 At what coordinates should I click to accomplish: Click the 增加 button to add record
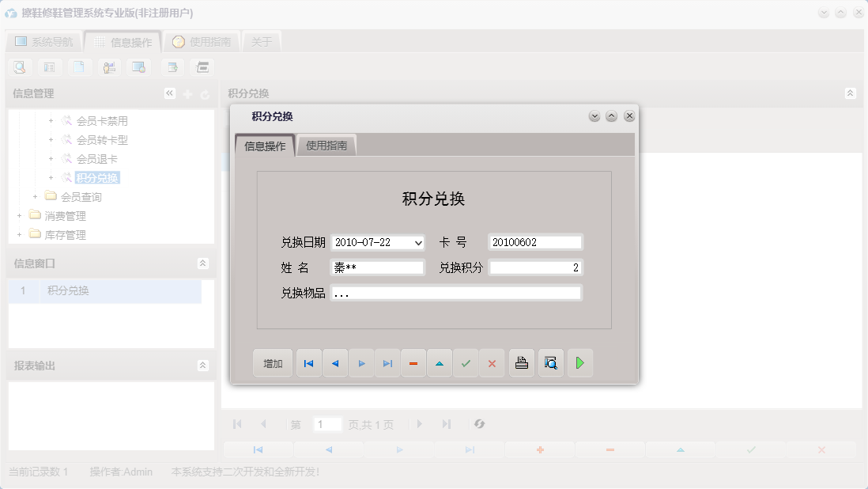click(272, 362)
